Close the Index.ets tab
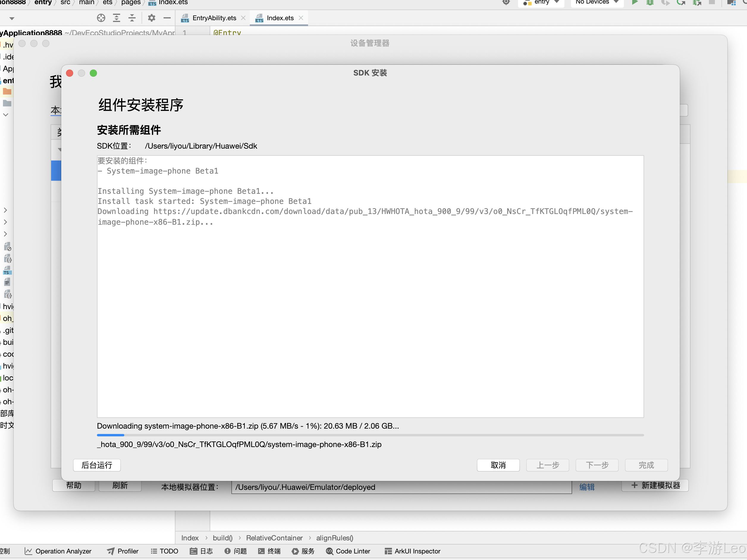This screenshot has width=747, height=560. coord(301,18)
